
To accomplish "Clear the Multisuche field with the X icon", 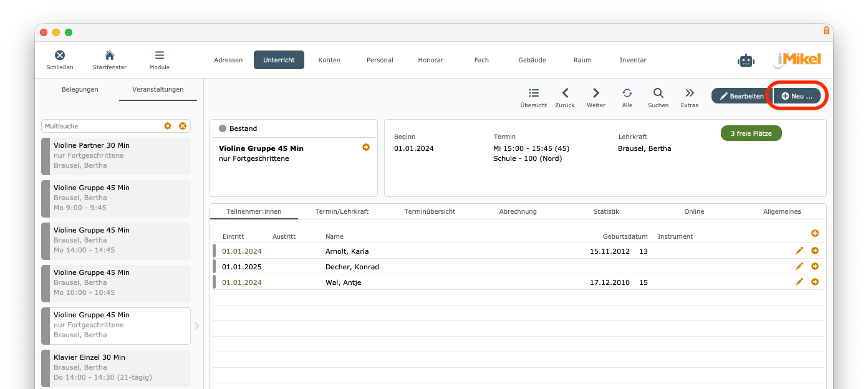I will click(x=183, y=126).
